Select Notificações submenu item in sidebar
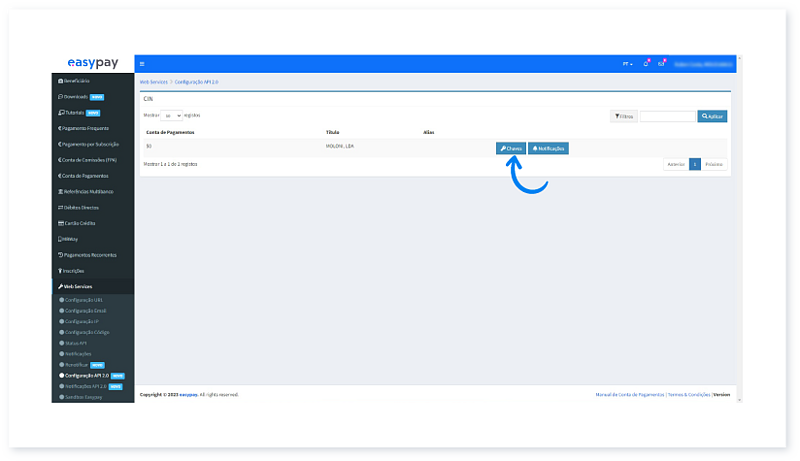Image resolution: width=800 pixels, height=461 pixels. point(76,354)
